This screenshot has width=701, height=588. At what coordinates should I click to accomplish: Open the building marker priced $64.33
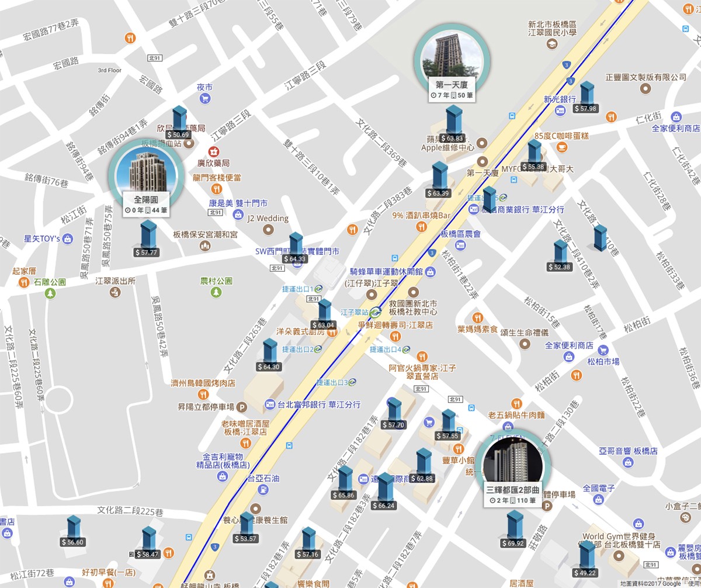(294, 248)
